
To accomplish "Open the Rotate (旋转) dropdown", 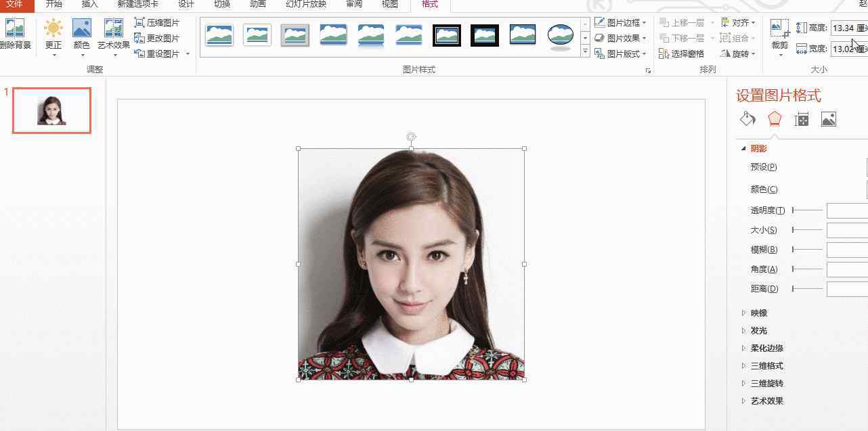I will [739, 53].
